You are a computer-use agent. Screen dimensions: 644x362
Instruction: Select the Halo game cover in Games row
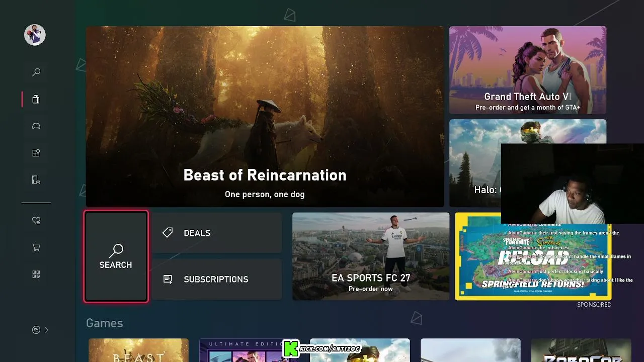click(360, 350)
